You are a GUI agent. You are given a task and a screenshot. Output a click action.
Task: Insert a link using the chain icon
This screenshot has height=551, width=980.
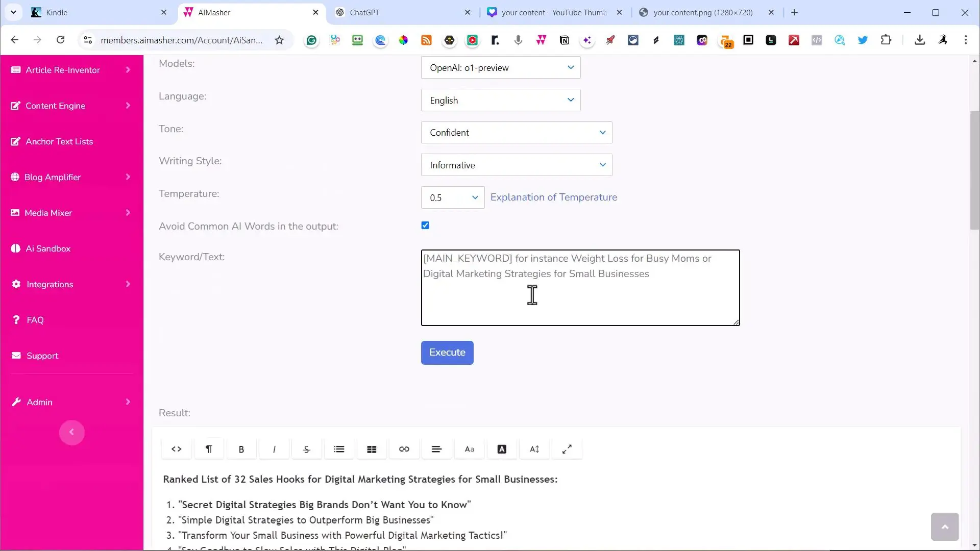[x=404, y=449]
